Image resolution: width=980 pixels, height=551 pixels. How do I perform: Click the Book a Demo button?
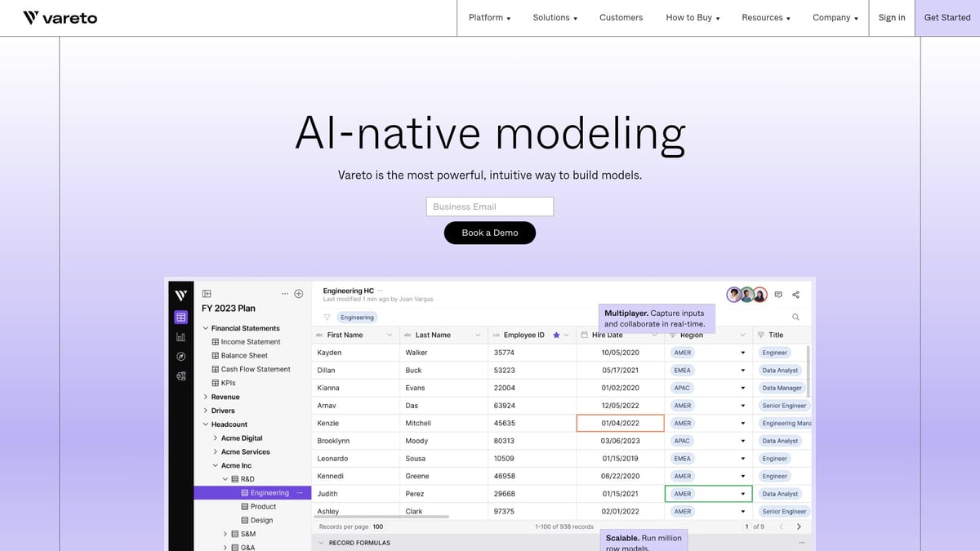[490, 233]
